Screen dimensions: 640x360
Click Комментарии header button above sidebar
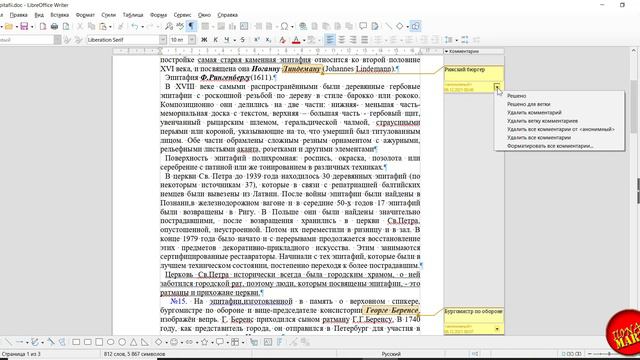pos(473,51)
